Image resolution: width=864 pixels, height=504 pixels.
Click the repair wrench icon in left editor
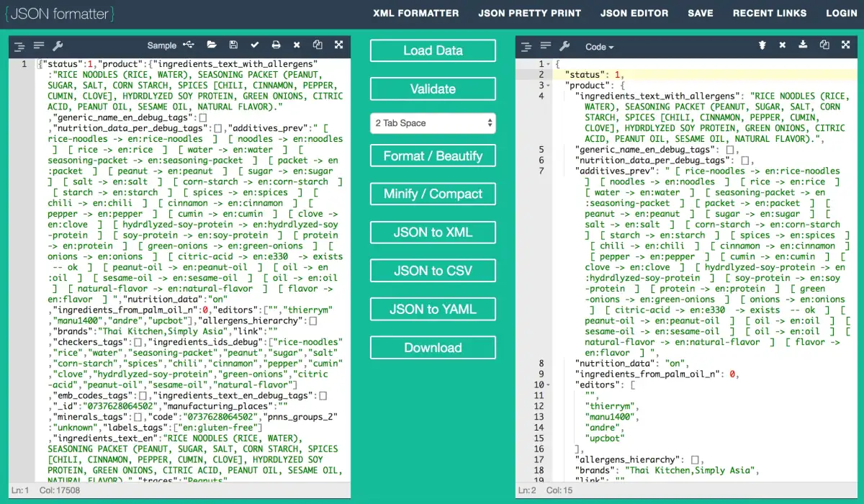click(58, 46)
